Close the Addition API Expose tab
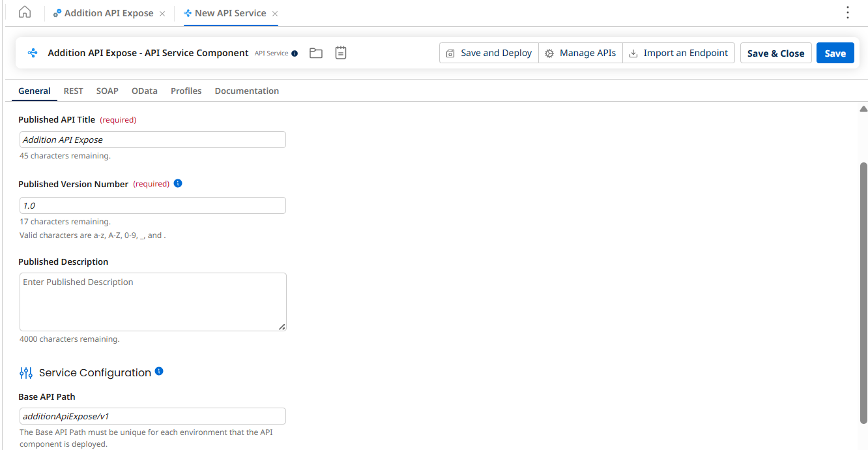The width and height of the screenshot is (868, 450). point(162,14)
